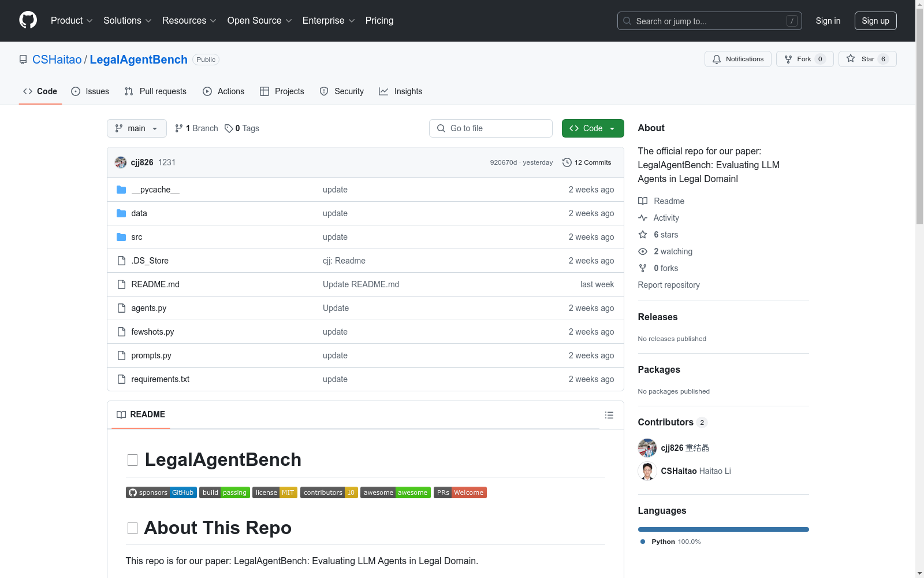This screenshot has width=924, height=578.
Task: Open CSHaitao Haitao Li contributor profile
Action: click(684, 471)
